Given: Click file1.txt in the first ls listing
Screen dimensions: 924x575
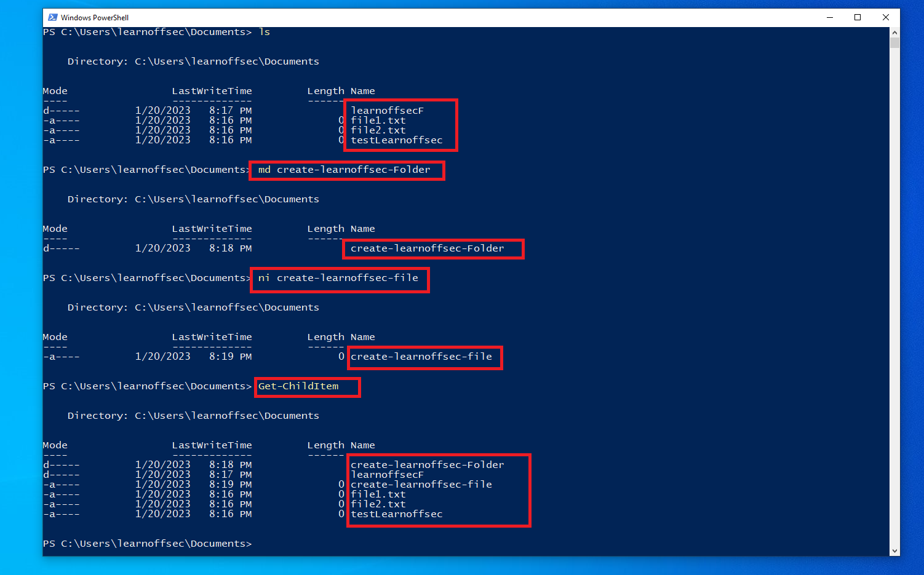Looking at the screenshot, I should [378, 121].
